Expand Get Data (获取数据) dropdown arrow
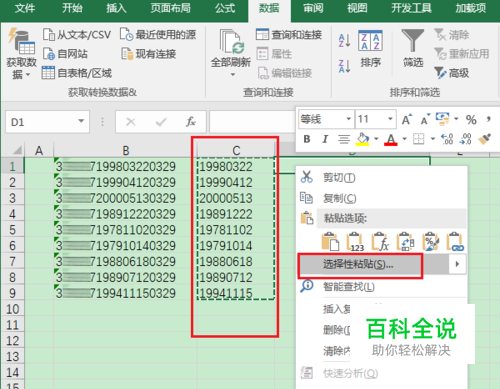Image resolution: width=500 pixels, height=389 pixels. [28, 74]
